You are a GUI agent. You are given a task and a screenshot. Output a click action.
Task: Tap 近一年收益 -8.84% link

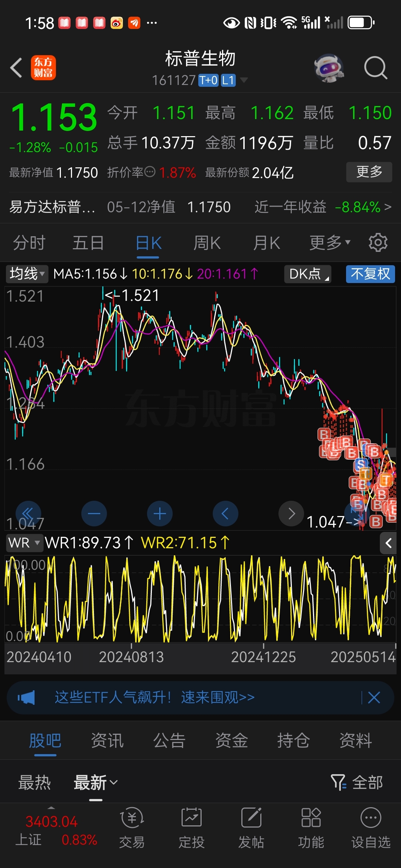(323, 207)
